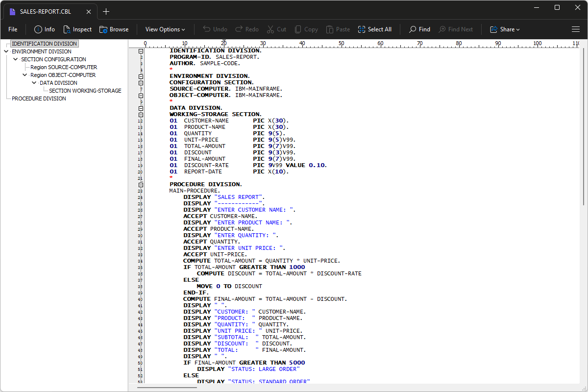The image size is (588, 392).
Task: Click "SOURCE-COMPUTER. IBM-MAINFRAME." line
Action: click(x=226, y=89)
